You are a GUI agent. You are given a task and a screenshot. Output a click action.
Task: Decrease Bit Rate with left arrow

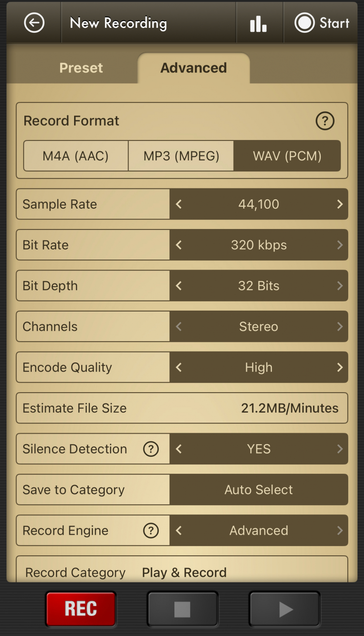click(179, 245)
